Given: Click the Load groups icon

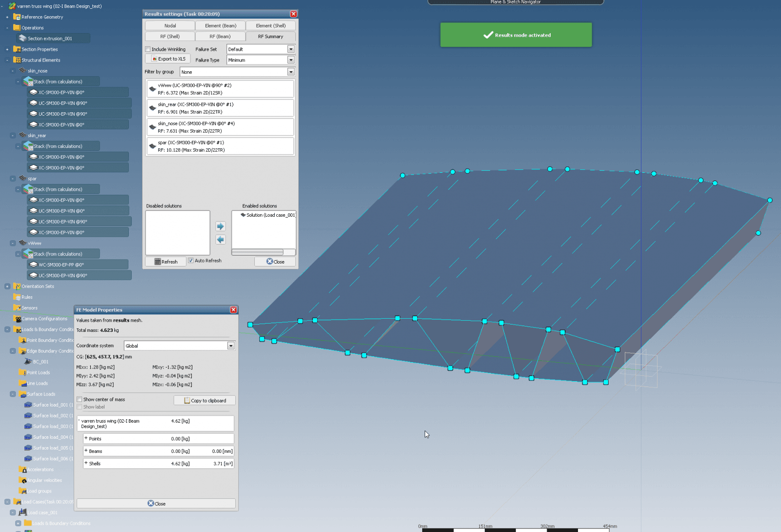Looking at the screenshot, I should [x=22, y=491].
